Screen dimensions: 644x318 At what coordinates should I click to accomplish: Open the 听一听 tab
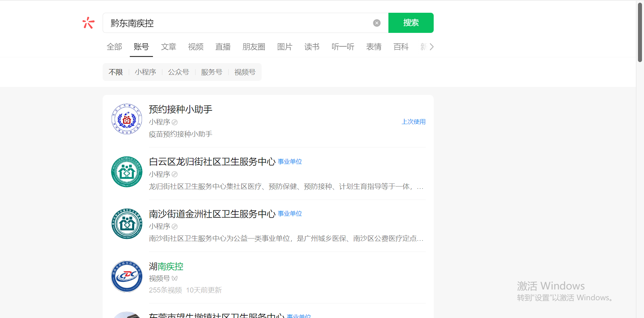click(x=343, y=47)
